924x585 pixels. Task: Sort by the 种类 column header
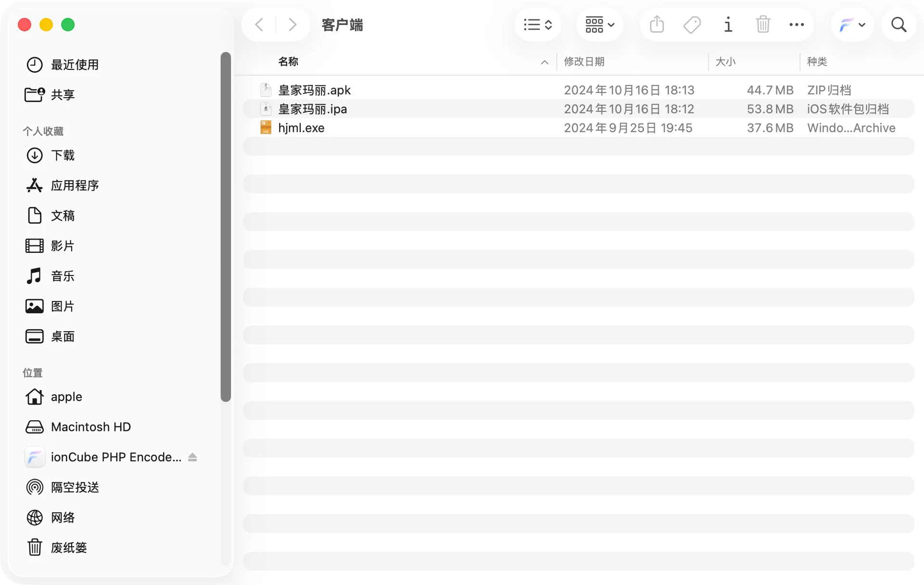point(817,62)
